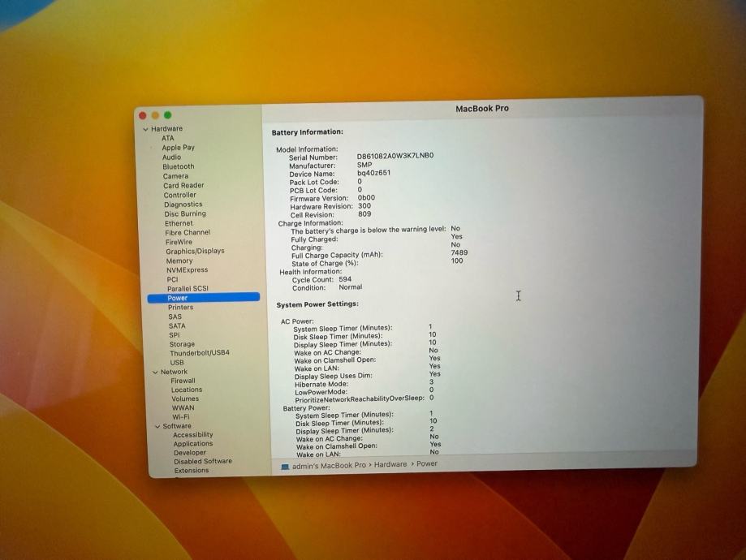Select PCI in the sidebar
The image size is (746, 560).
pos(173,279)
